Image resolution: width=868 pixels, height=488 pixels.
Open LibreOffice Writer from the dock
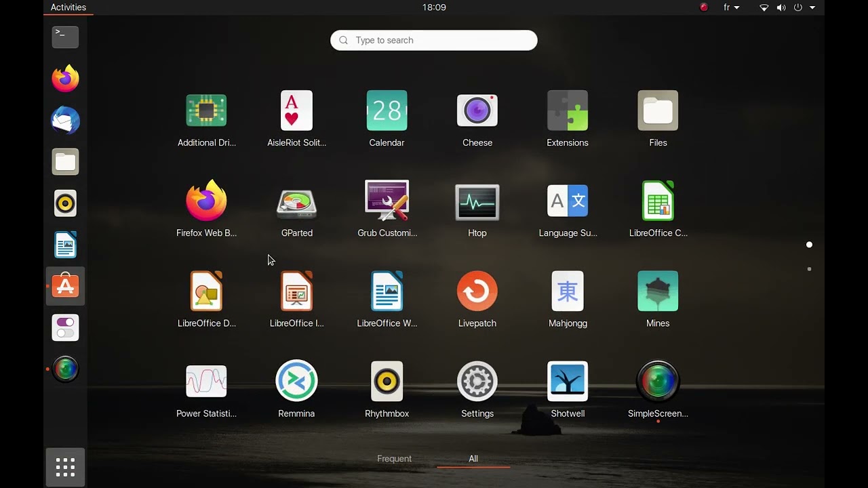[66, 245]
